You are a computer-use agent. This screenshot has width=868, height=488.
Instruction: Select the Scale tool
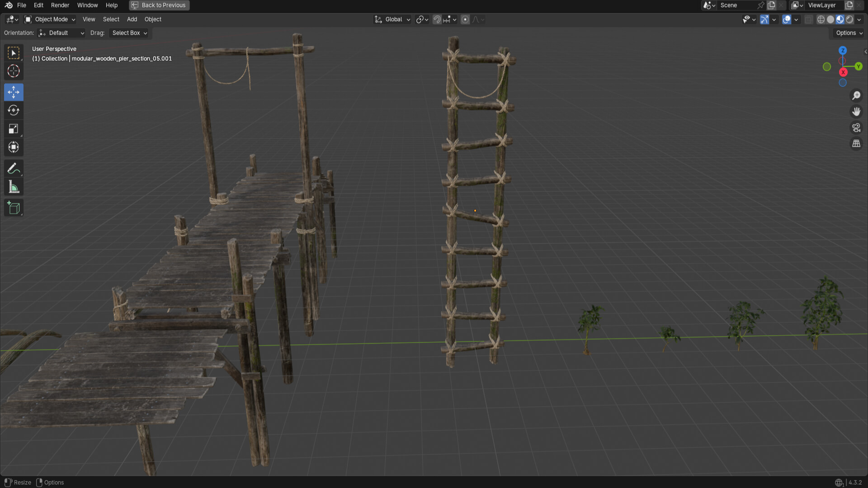[14, 129]
